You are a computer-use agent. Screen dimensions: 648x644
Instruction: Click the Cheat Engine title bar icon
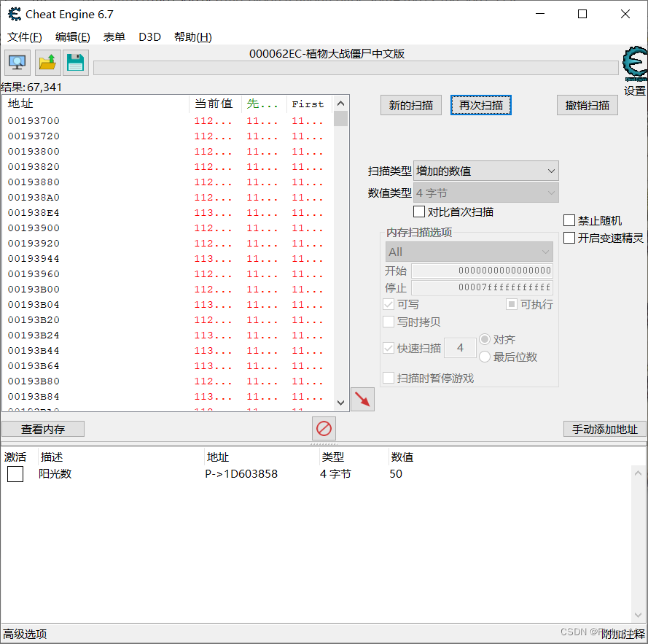click(x=14, y=14)
